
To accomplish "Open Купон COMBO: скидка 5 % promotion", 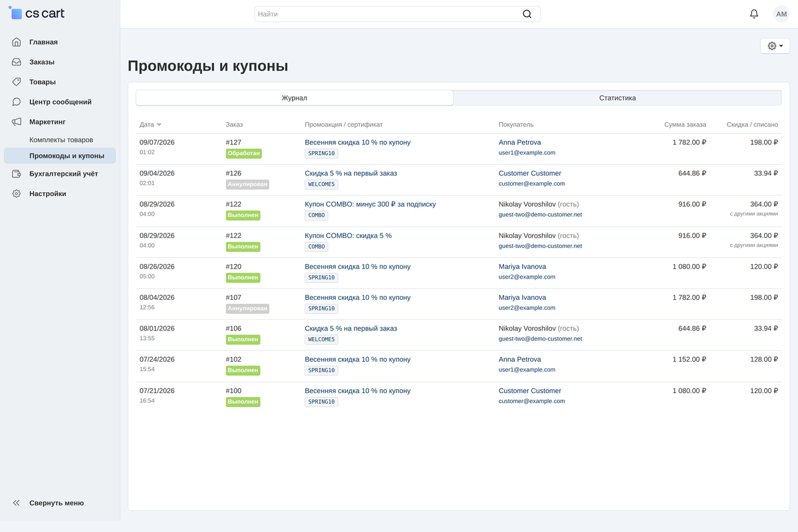I will tap(348, 235).
